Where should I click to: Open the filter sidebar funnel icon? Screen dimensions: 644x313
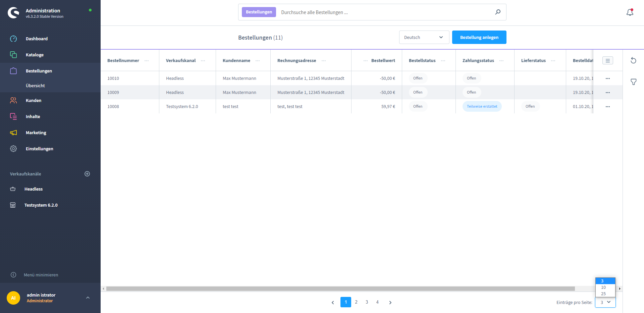(x=633, y=82)
